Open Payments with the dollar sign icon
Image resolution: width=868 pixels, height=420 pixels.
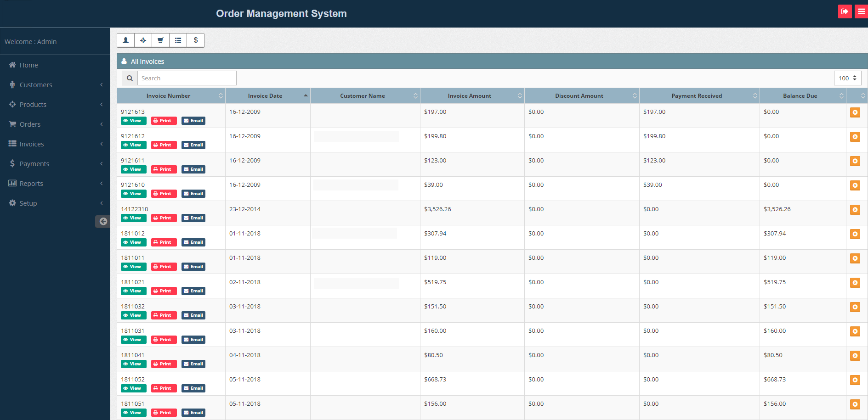pos(195,40)
